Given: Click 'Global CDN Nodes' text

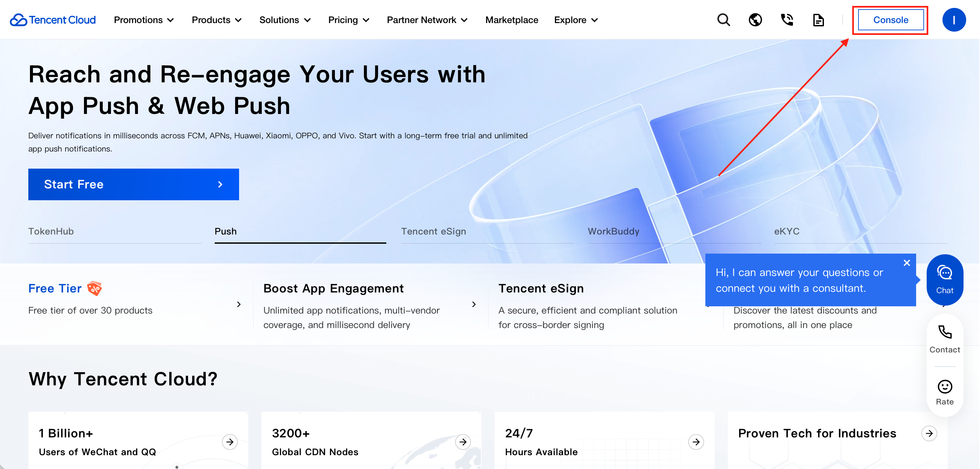Looking at the screenshot, I should pos(315,452).
